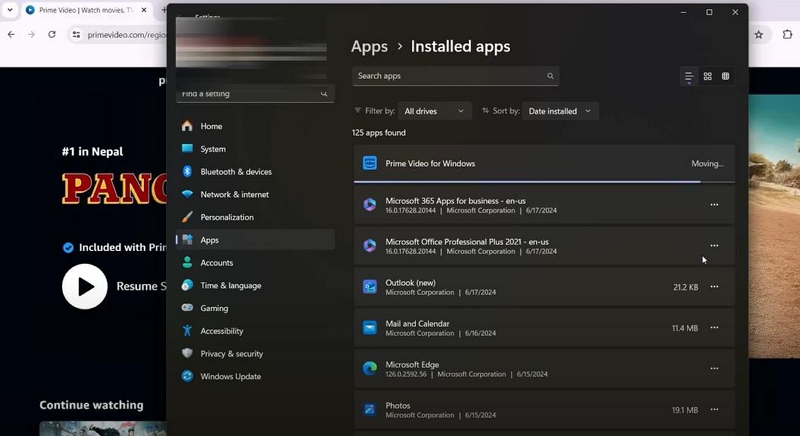Open browser extensions puzzle icon
The image size is (800, 436).
click(787, 35)
